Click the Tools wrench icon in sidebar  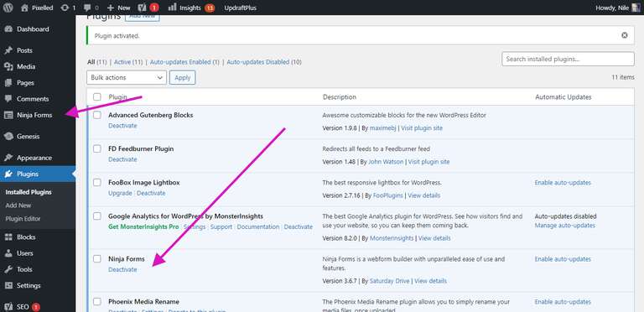click(x=8, y=269)
